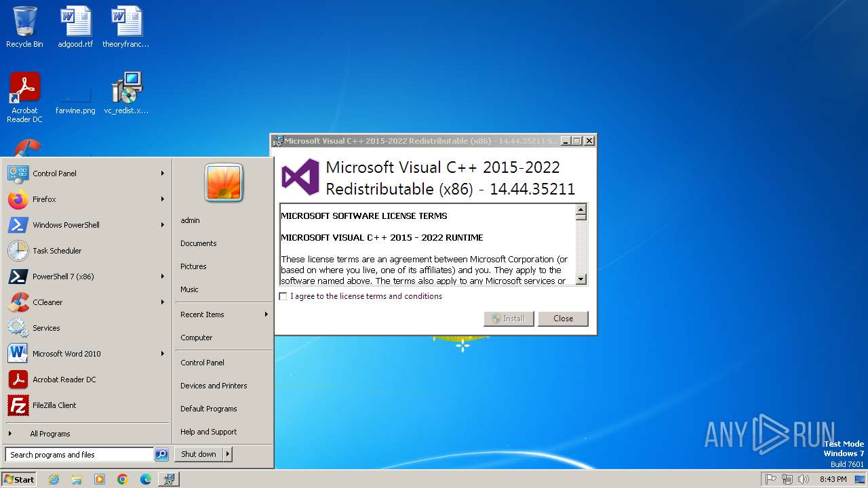Image resolution: width=868 pixels, height=488 pixels.
Task: Open Chrome from taskbar
Action: point(123,479)
